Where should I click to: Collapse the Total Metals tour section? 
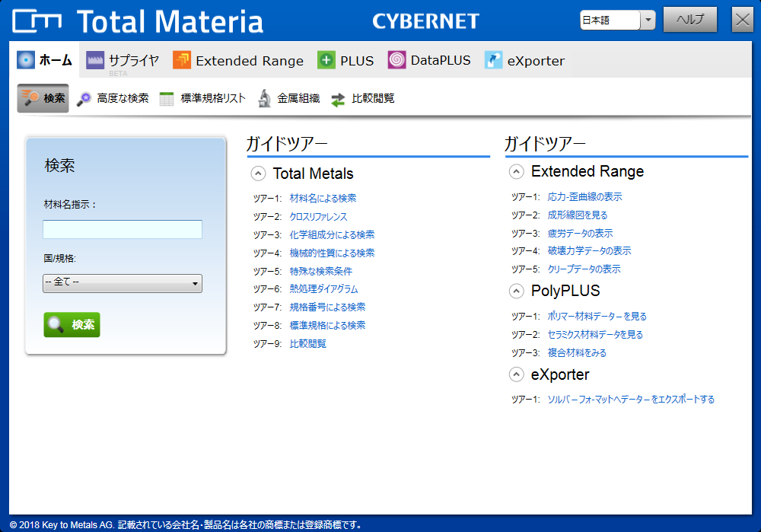pos(258,174)
